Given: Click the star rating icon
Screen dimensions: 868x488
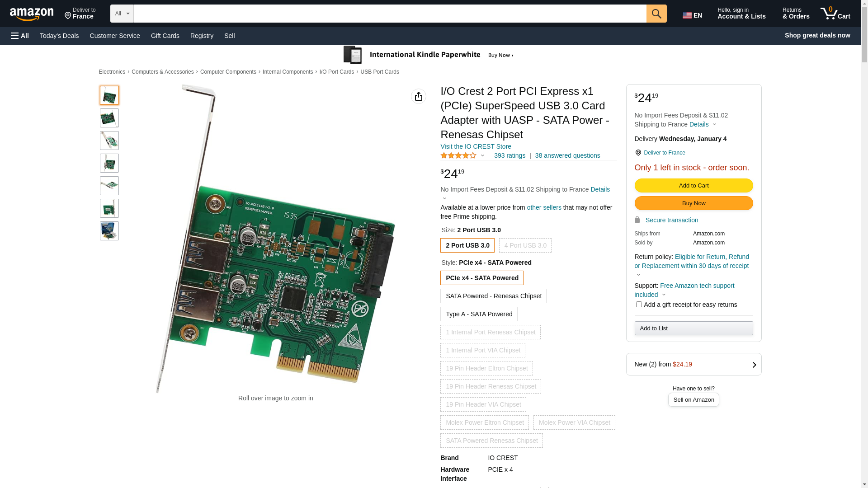Looking at the screenshot, I should coord(458,155).
